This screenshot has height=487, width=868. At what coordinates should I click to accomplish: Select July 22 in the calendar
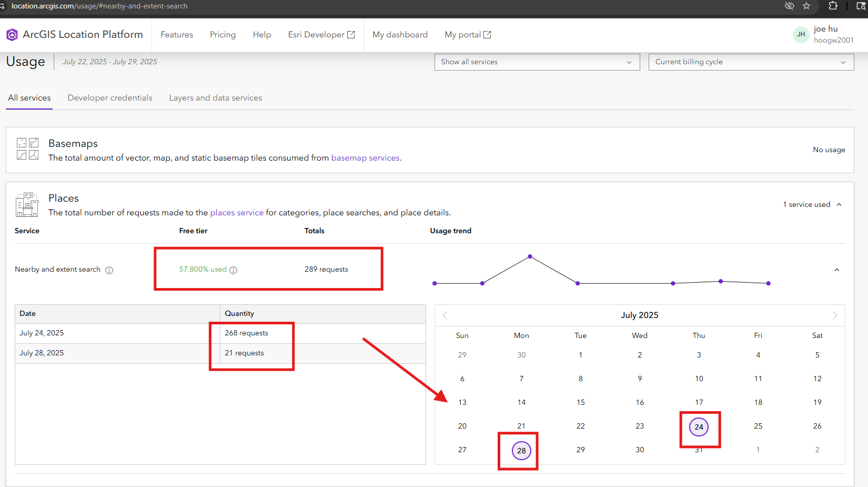580,426
